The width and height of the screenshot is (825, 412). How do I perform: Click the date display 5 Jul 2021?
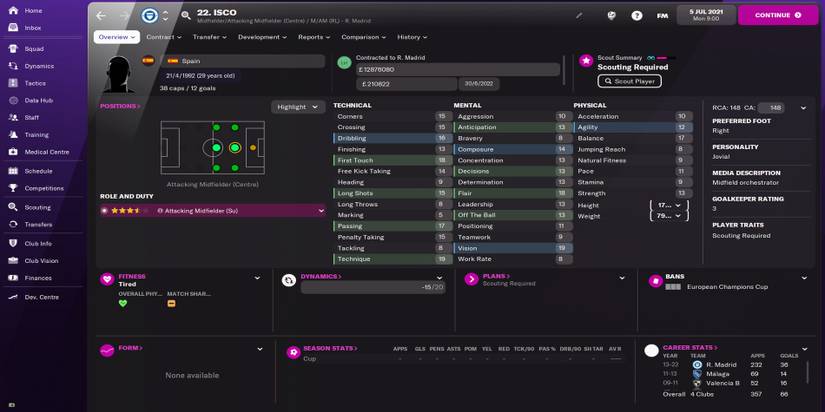tap(706, 15)
